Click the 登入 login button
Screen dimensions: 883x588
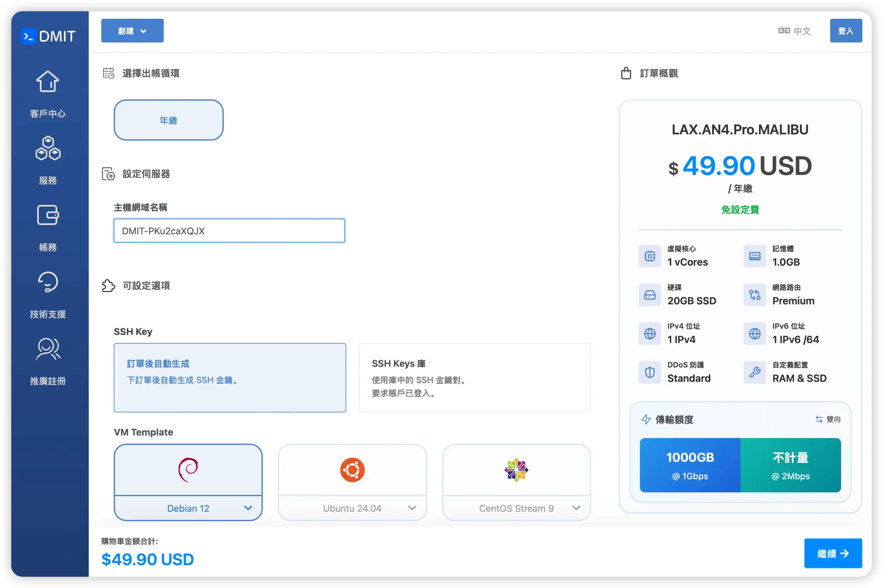pyautogui.click(x=845, y=31)
